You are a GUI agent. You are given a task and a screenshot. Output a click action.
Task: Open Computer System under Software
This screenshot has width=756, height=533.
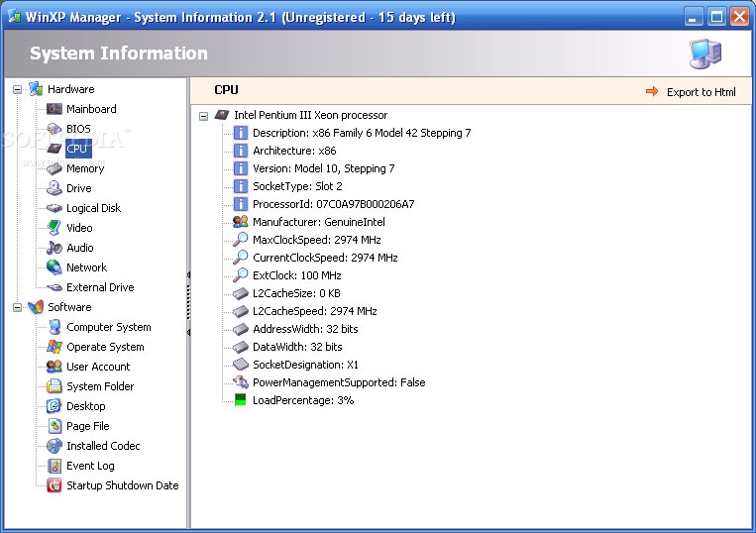point(109,327)
